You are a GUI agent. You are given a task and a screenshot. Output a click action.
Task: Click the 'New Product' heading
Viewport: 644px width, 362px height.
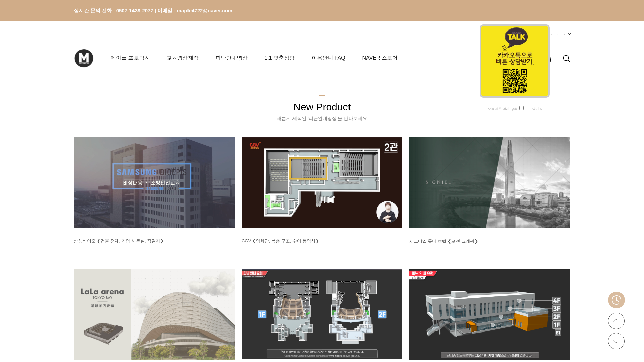point(322,107)
